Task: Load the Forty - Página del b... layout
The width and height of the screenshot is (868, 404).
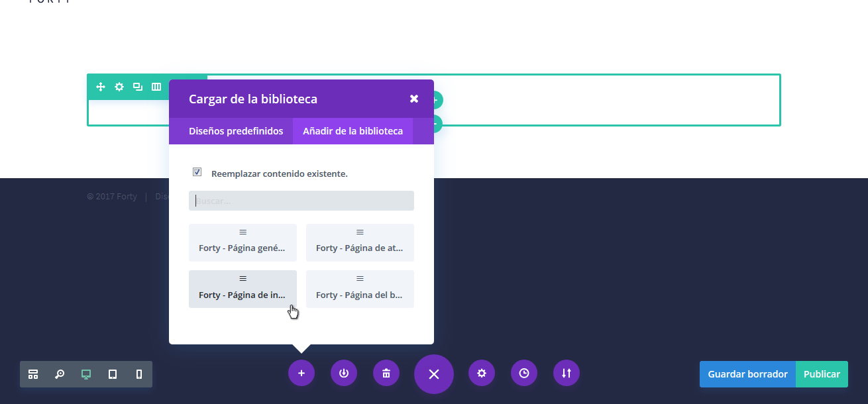Action: pyautogui.click(x=360, y=289)
